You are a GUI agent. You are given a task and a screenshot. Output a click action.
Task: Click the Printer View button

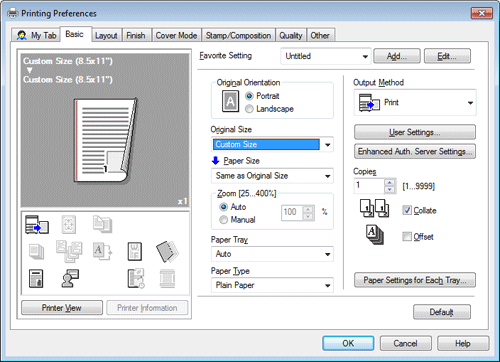[62, 308]
